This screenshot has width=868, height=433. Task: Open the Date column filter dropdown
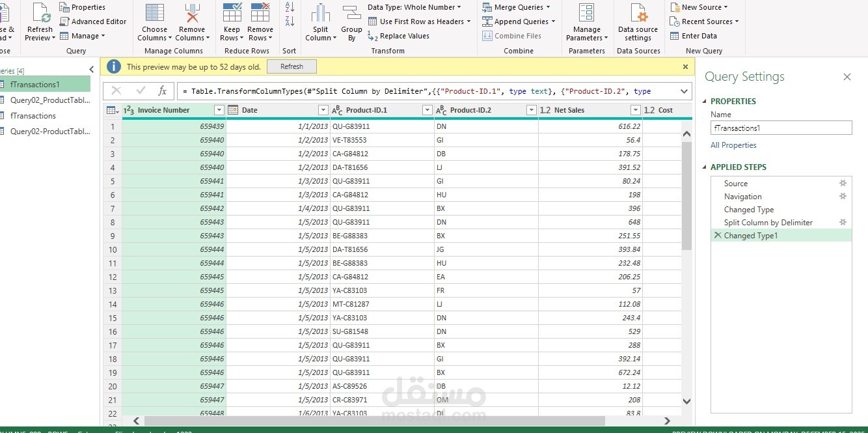click(x=323, y=110)
